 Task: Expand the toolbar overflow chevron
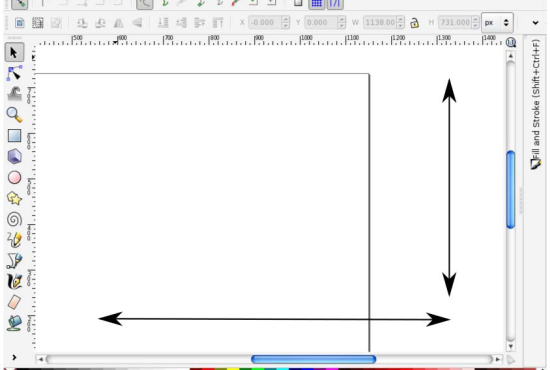click(535, 23)
